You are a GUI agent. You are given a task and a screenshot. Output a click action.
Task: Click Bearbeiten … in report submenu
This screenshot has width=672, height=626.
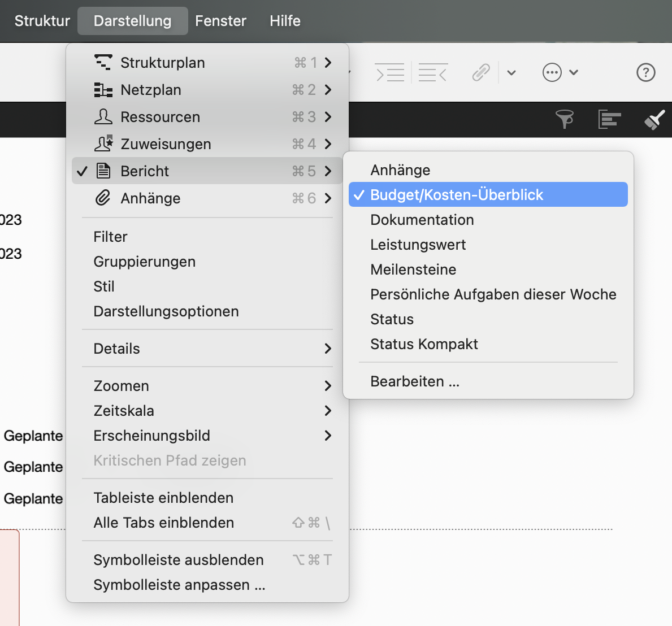pyautogui.click(x=415, y=381)
